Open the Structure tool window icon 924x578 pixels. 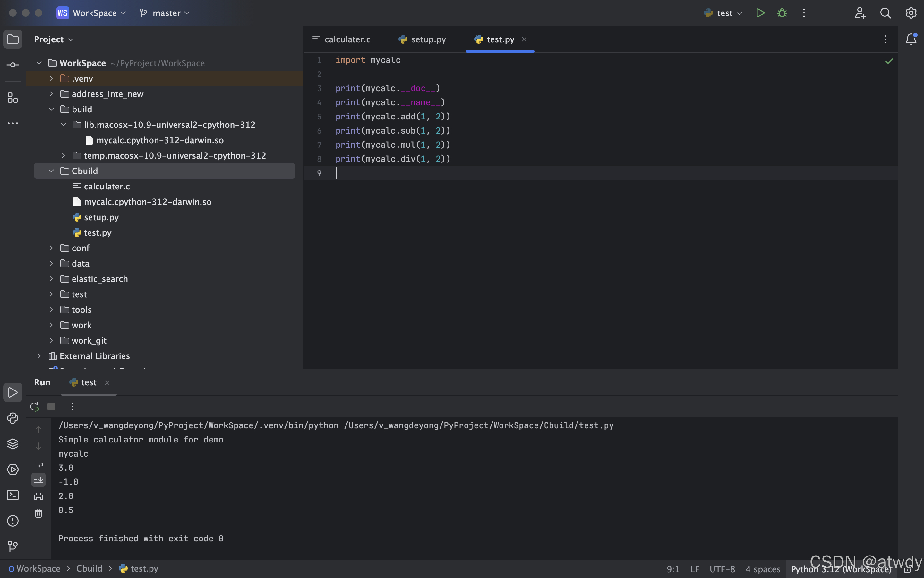tap(13, 98)
